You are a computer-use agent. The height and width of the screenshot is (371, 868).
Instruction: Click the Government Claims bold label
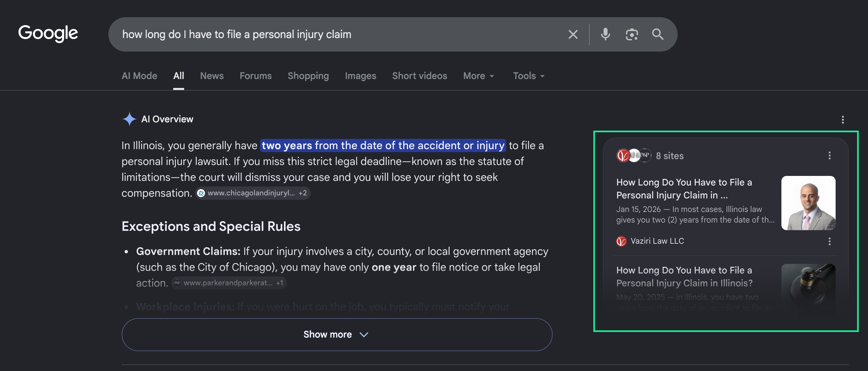[188, 251]
